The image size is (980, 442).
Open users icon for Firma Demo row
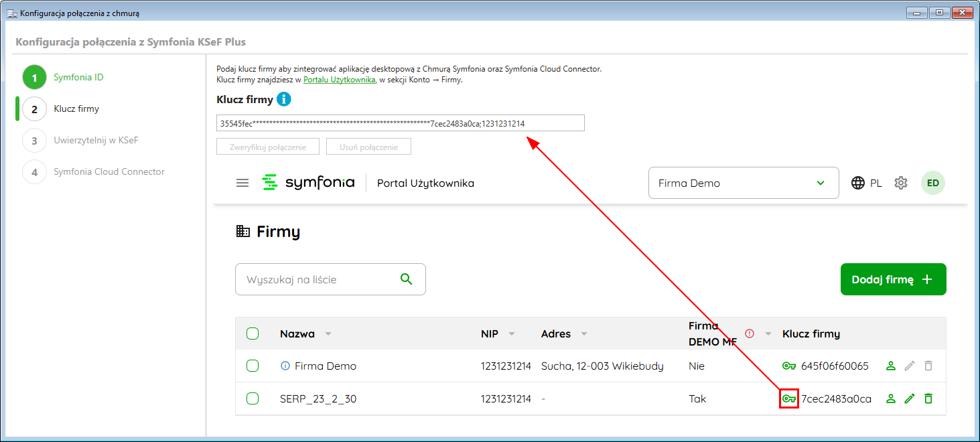(x=890, y=366)
